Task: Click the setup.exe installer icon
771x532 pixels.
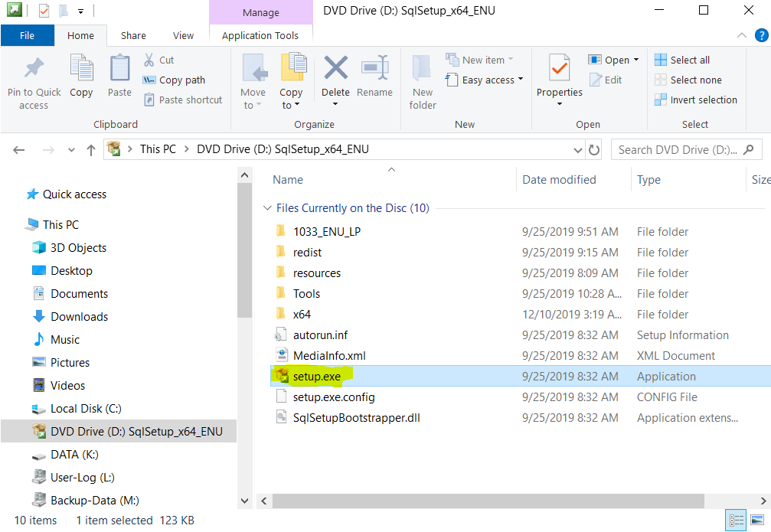Action: pos(282,376)
